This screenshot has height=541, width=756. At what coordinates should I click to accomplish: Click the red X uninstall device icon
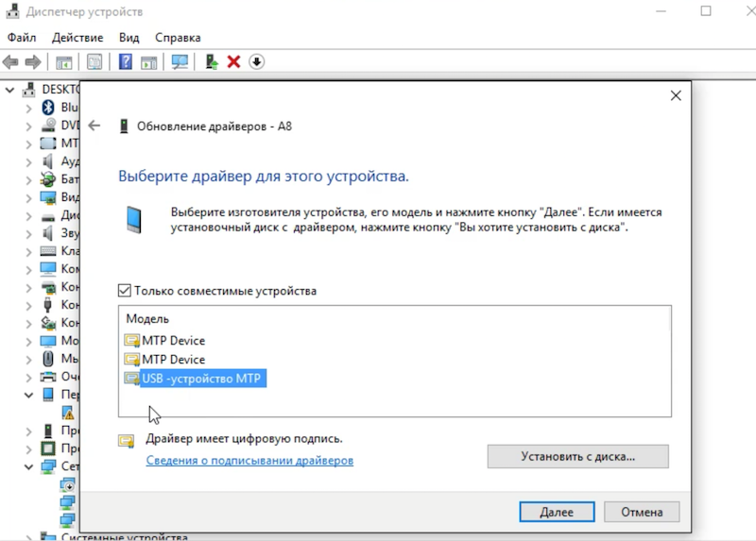pos(233,61)
